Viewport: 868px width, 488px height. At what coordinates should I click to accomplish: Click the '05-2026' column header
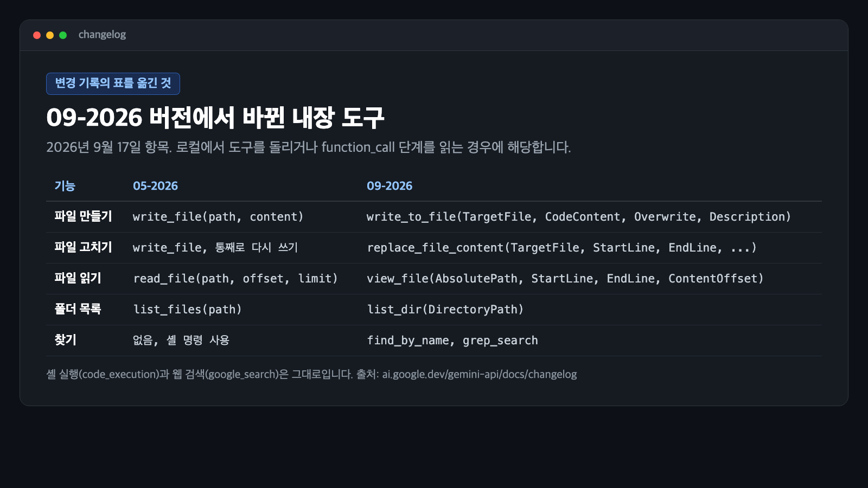pyautogui.click(x=155, y=186)
